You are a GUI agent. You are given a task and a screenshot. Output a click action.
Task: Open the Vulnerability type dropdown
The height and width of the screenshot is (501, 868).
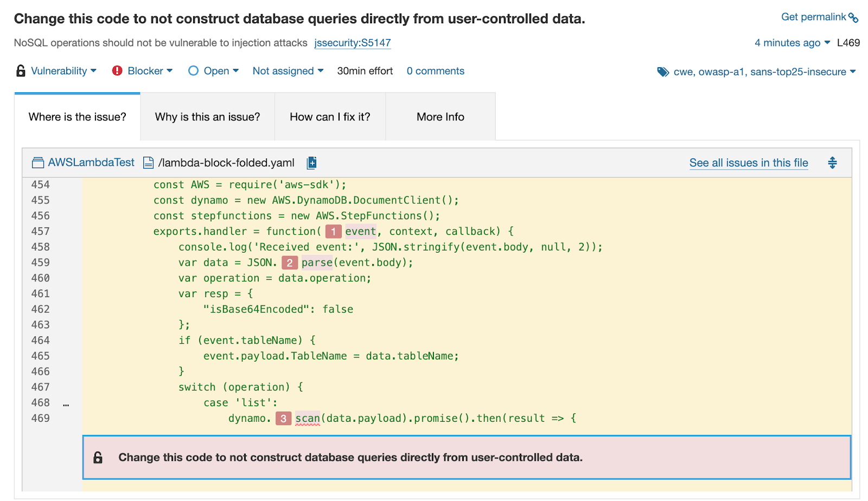click(x=63, y=71)
